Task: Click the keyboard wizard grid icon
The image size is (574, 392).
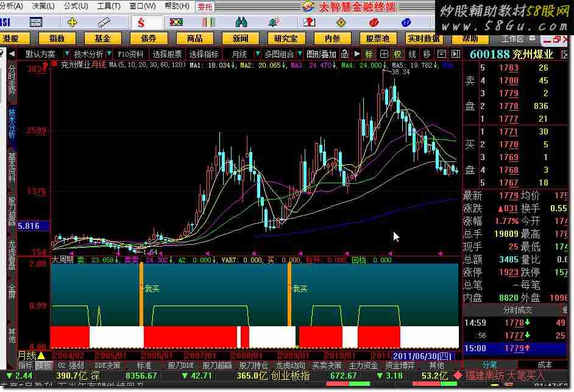Action: [x=36, y=23]
